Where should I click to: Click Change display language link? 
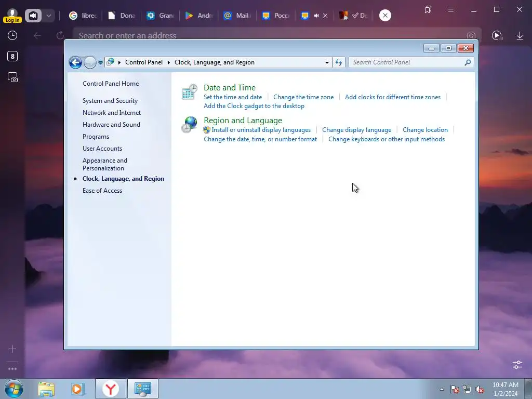pyautogui.click(x=356, y=130)
